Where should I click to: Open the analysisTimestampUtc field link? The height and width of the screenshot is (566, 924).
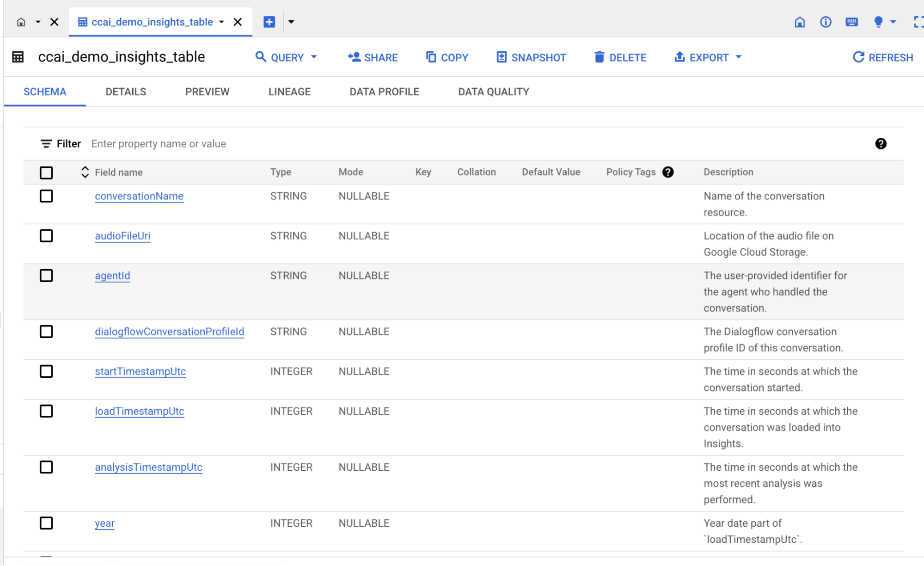148,467
